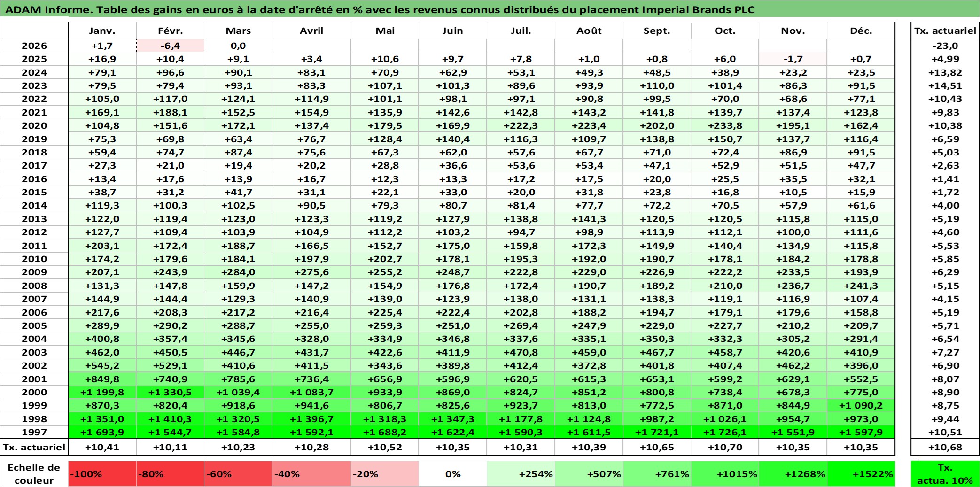The width and height of the screenshot is (980, 487).
Task: Click the +188,1 cell for February 2021
Action: (x=170, y=112)
